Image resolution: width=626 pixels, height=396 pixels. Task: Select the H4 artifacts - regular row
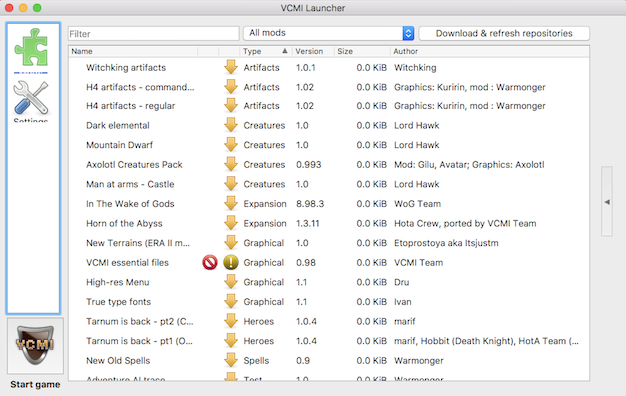(329, 106)
